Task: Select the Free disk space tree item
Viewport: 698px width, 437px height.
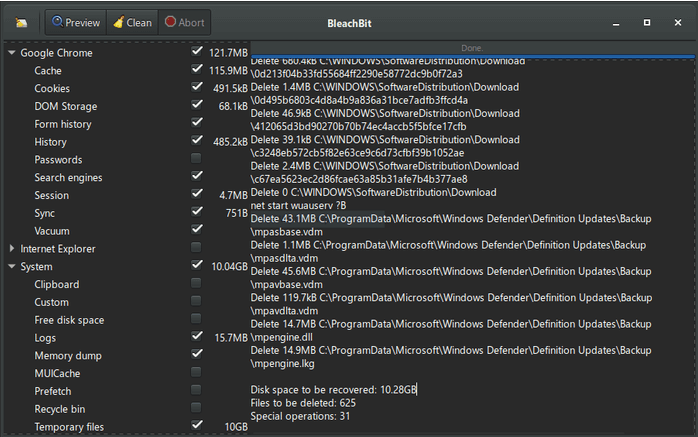Action: [x=69, y=320]
